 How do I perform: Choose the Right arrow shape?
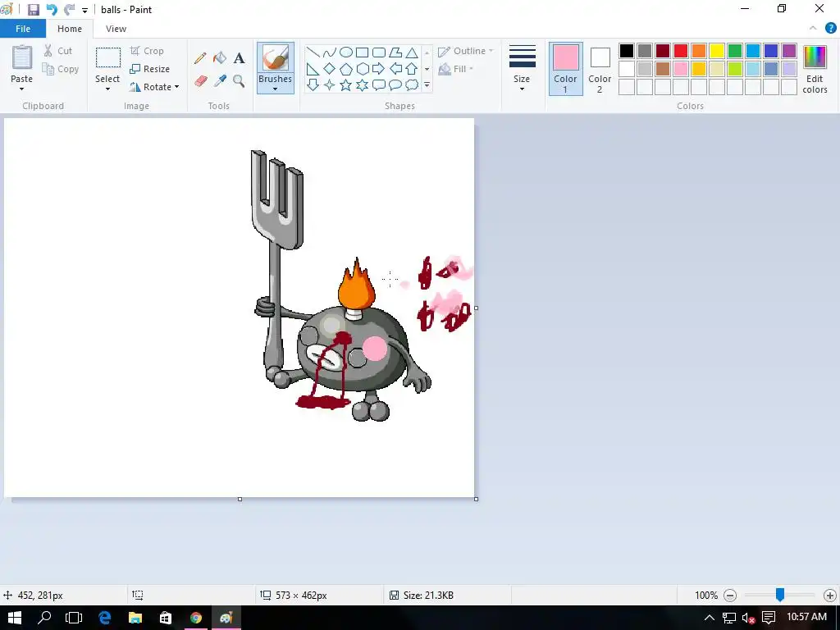[379, 69]
